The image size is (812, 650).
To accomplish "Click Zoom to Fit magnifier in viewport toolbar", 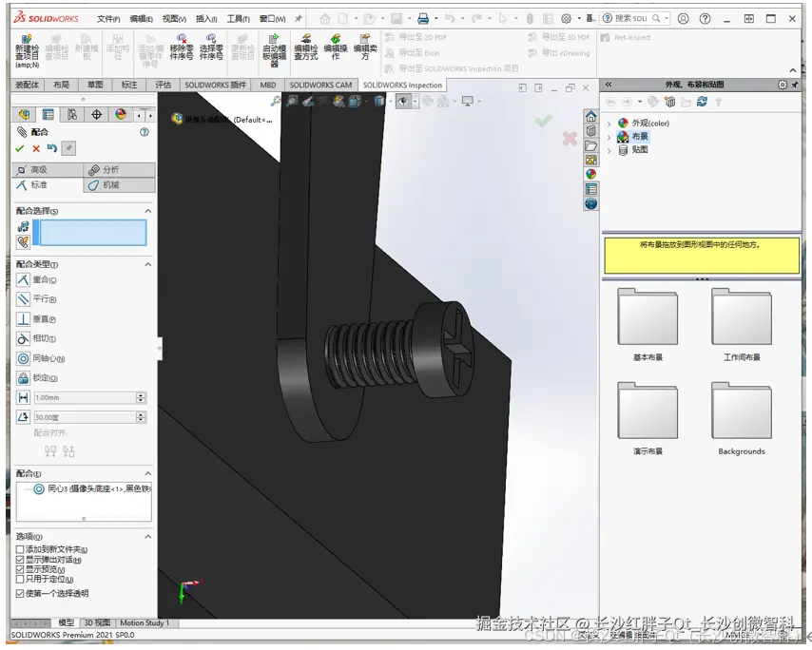I will (x=276, y=101).
